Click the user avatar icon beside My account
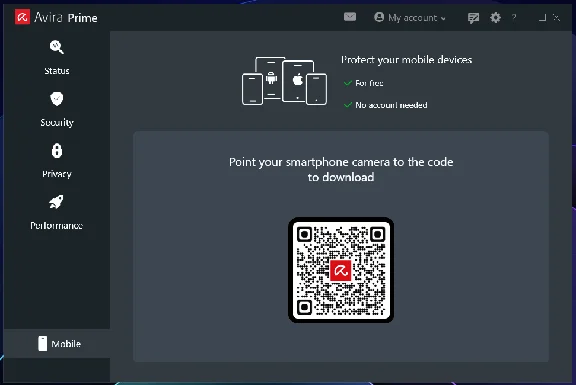 coord(379,17)
